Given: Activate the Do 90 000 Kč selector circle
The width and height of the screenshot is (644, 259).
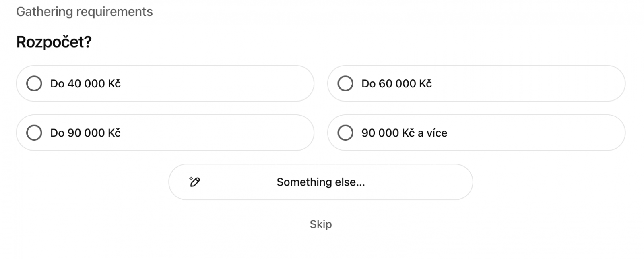Looking at the screenshot, I should click(34, 133).
